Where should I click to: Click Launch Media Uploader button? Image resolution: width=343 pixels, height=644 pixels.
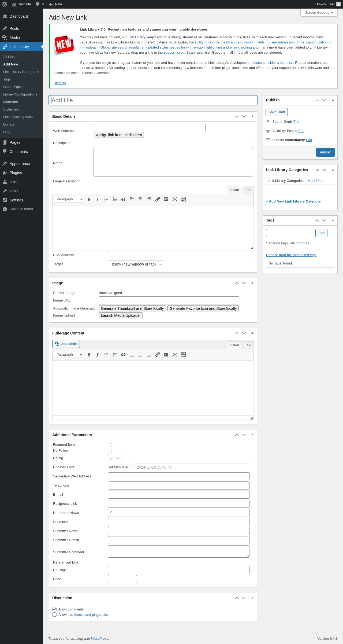[x=121, y=315]
